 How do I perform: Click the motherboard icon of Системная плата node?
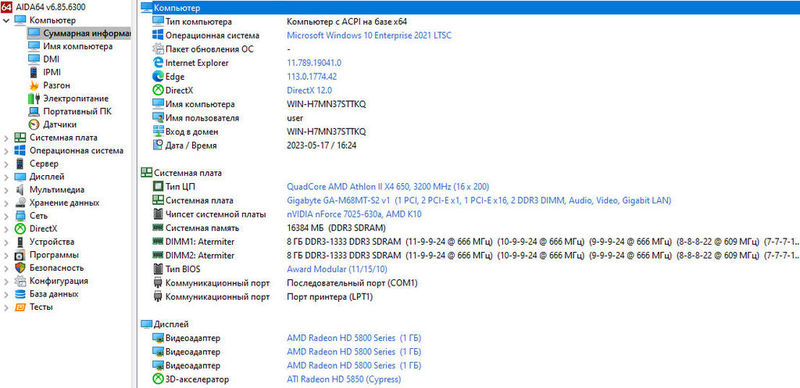tap(20, 138)
